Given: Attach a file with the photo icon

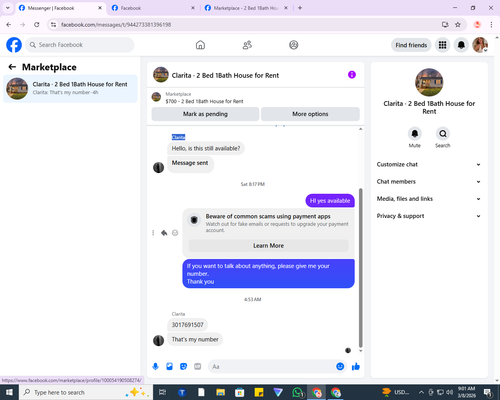Looking at the screenshot, I should [x=169, y=367].
